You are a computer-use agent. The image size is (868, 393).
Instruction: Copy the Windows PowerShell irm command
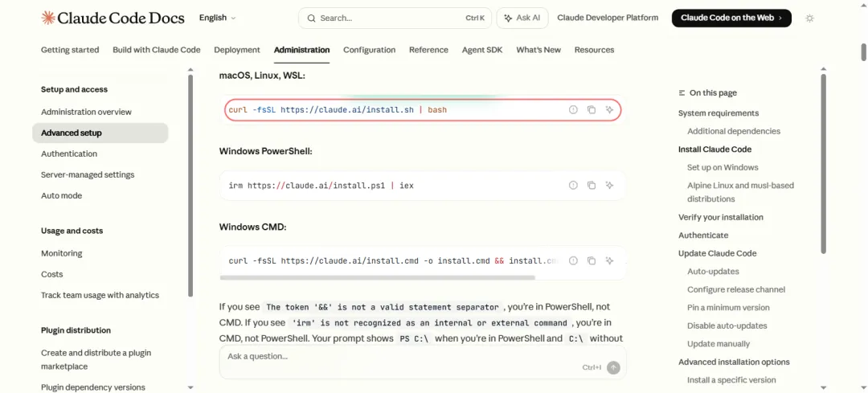592,186
